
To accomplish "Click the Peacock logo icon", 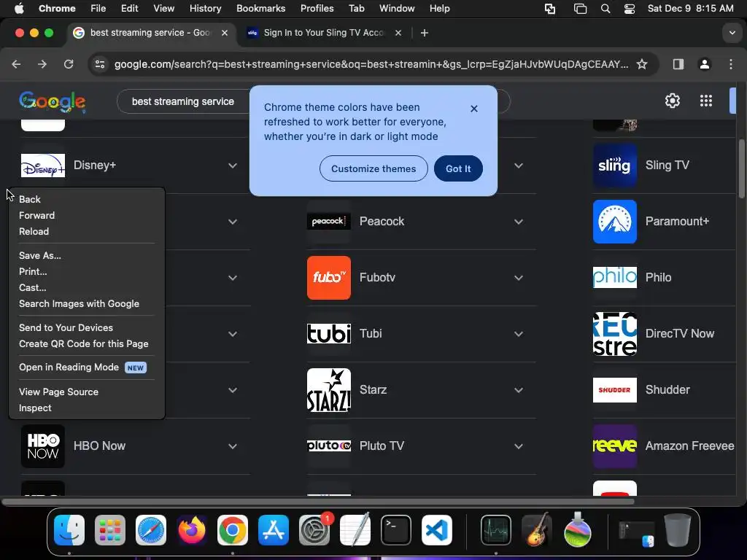I will click(x=329, y=222).
